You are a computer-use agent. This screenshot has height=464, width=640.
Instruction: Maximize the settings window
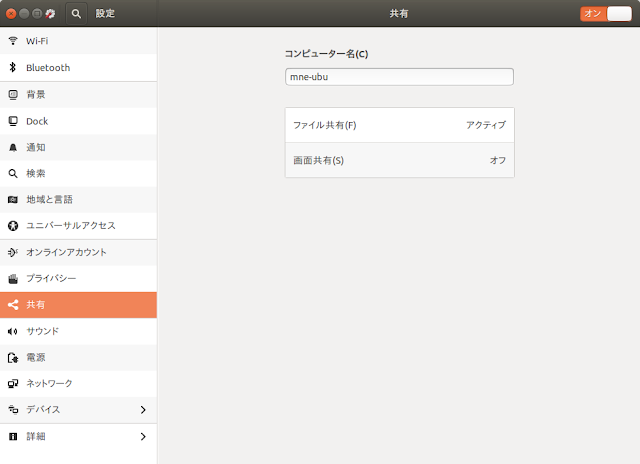(37, 14)
